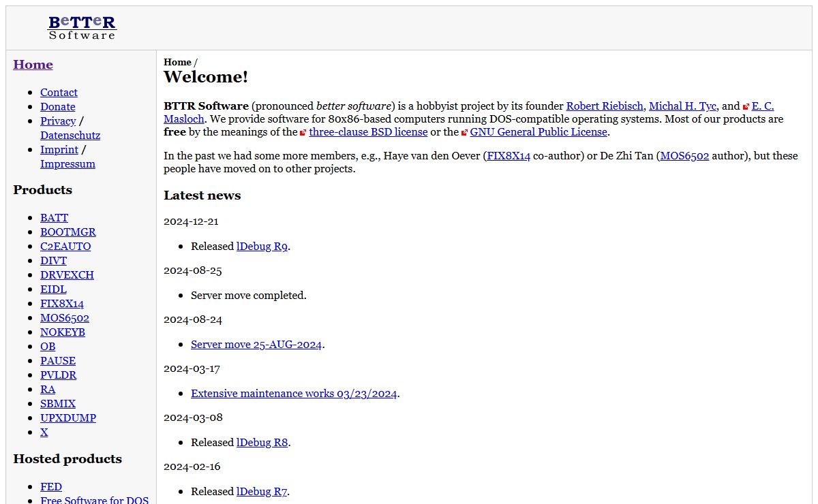The height and width of the screenshot is (504, 818).
Task: Open the three-clause BSD license link
Action: point(368,132)
